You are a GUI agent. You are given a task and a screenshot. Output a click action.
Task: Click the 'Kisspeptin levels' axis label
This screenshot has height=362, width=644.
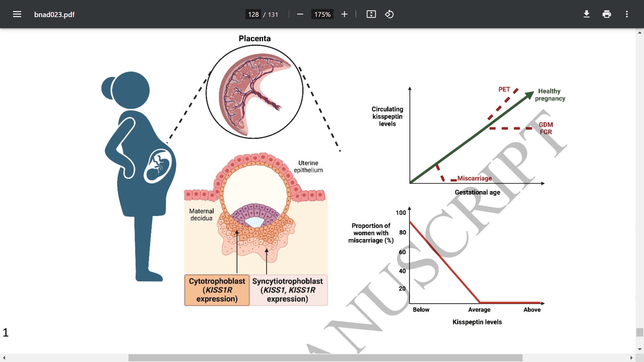(x=477, y=322)
